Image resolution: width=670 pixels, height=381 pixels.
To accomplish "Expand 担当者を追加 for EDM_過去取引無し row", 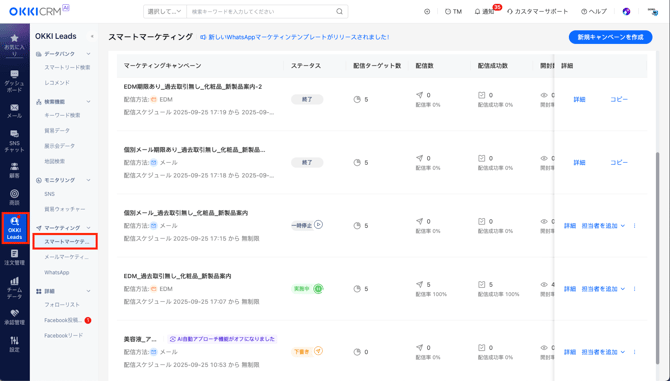I will (603, 289).
